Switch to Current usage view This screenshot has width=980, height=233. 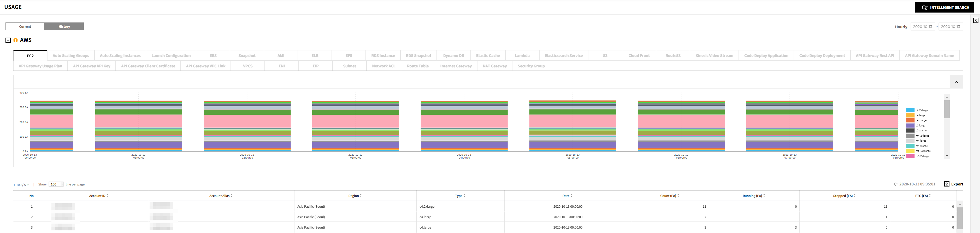(25, 27)
